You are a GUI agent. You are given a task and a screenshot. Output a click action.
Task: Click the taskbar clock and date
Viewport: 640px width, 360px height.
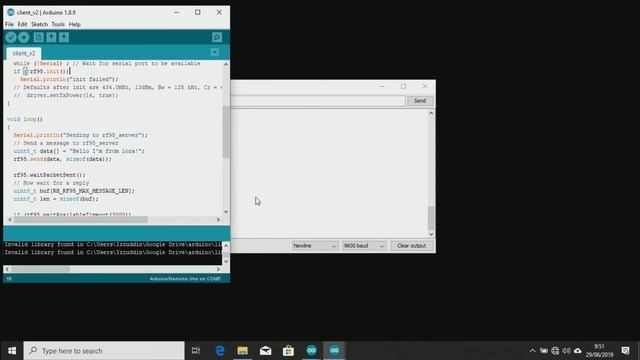[x=599, y=351]
